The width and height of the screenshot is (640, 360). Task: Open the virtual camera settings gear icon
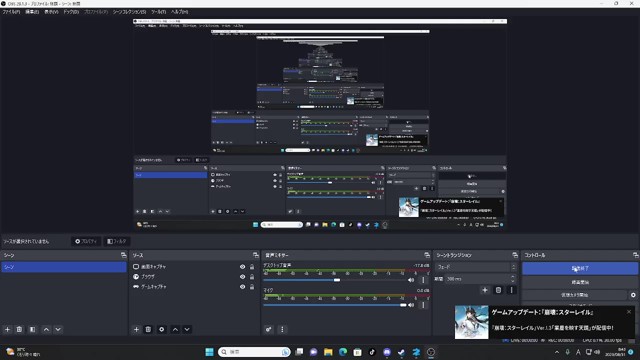pos(633,295)
